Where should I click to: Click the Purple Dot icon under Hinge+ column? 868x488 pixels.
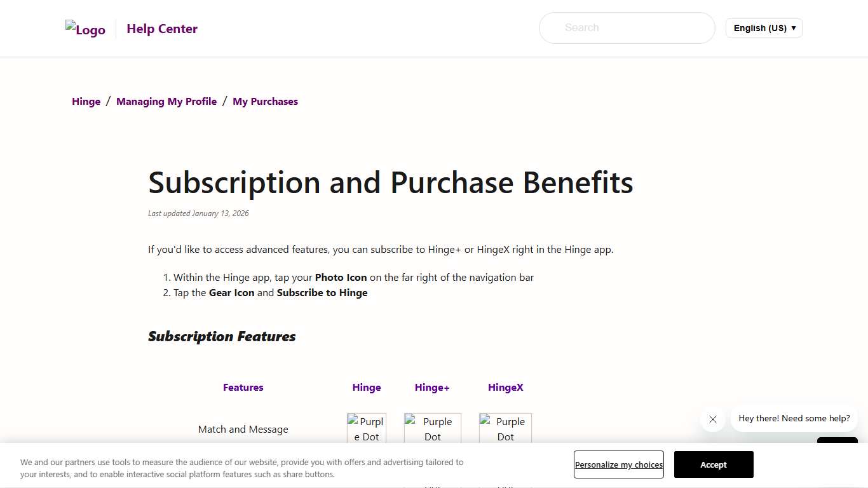[433, 428]
